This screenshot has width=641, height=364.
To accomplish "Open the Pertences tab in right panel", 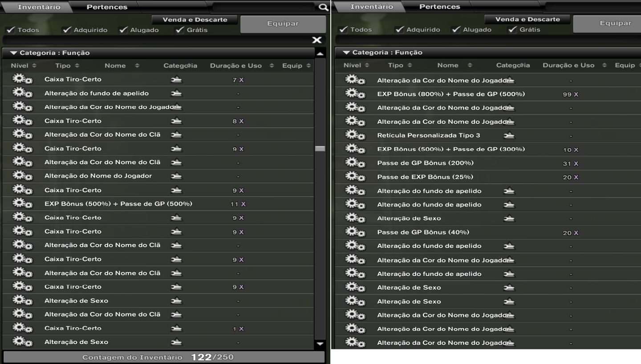I will tap(440, 7).
